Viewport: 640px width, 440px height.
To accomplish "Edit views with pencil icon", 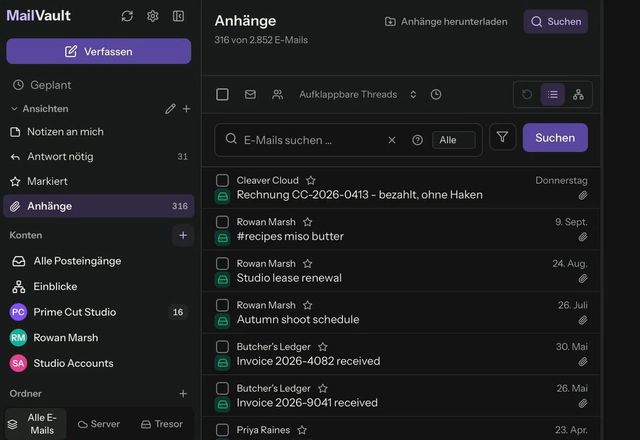I will (170, 109).
